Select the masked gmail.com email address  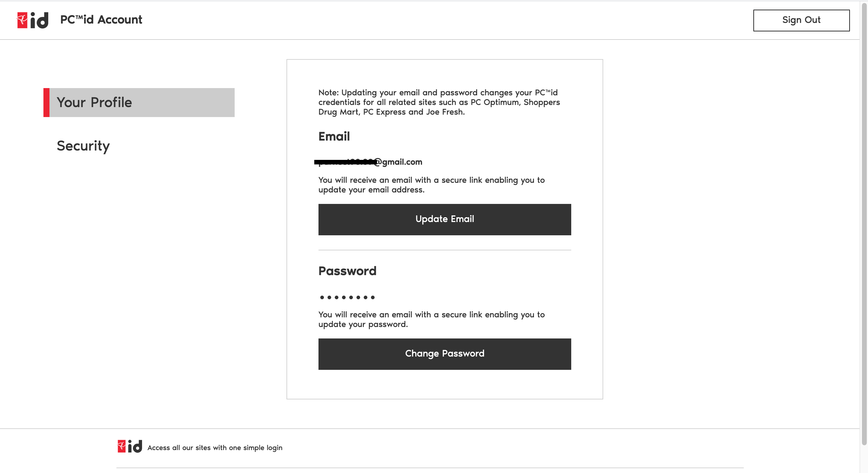pyautogui.click(x=368, y=162)
